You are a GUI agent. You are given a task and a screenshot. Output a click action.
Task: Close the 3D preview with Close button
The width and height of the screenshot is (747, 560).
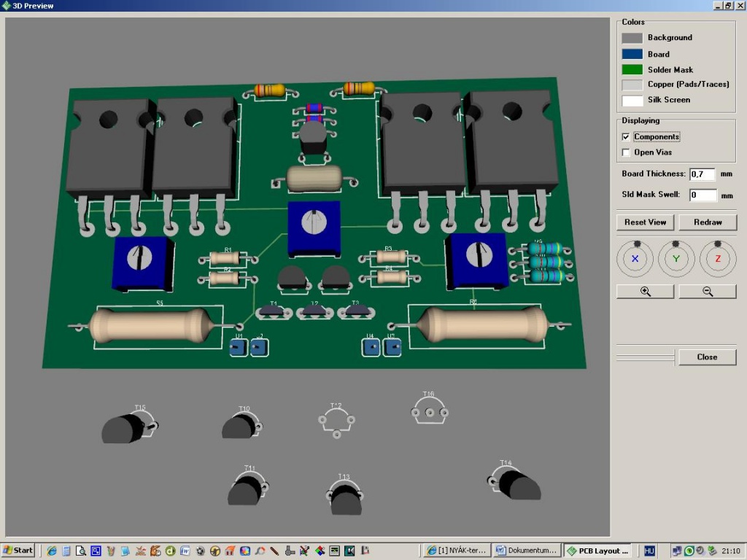coord(707,357)
